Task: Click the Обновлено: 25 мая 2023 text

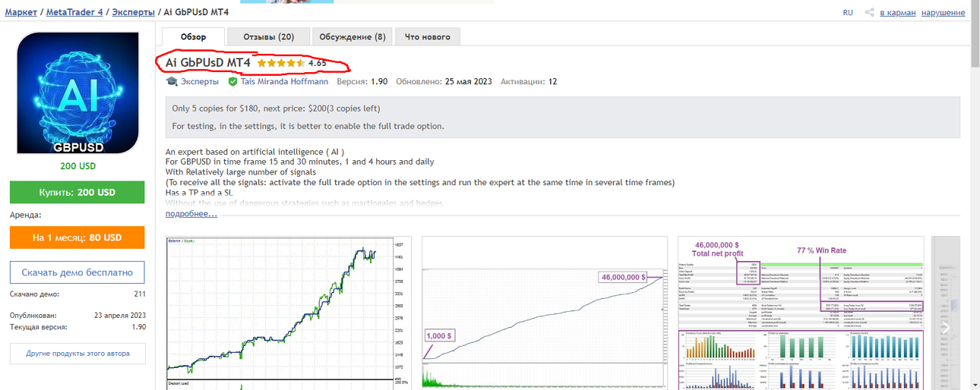Action: click(x=444, y=81)
